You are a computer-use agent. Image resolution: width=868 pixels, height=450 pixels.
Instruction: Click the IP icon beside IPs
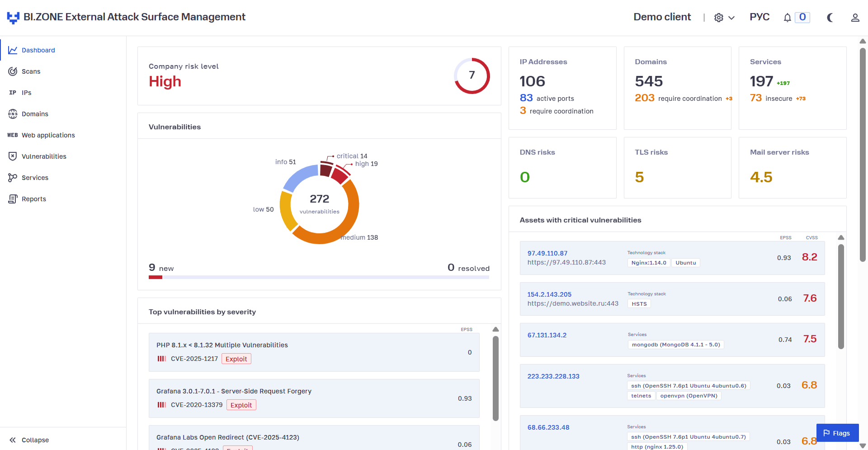coord(13,93)
